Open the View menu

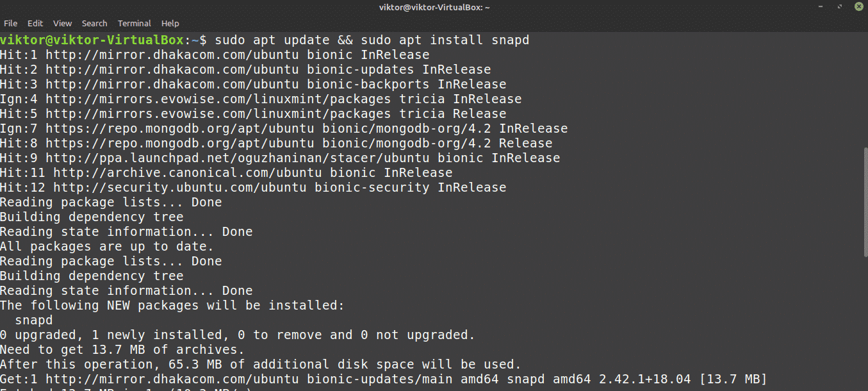(x=63, y=23)
